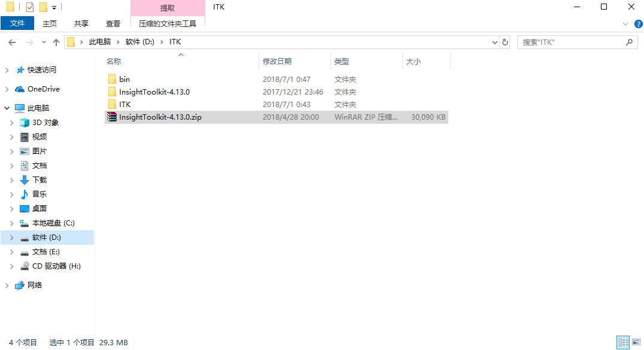The width and height of the screenshot is (644, 350).
Task: Click the refresh icon in address bar
Action: 505,42
